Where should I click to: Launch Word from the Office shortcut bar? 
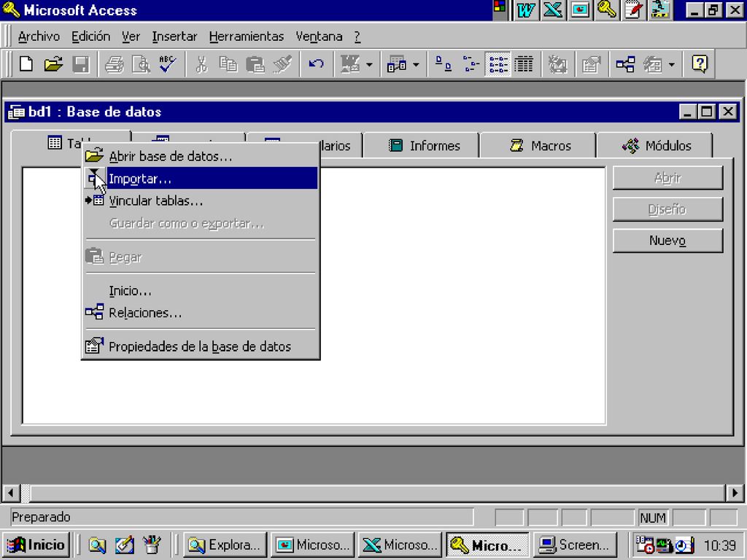click(x=525, y=10)
